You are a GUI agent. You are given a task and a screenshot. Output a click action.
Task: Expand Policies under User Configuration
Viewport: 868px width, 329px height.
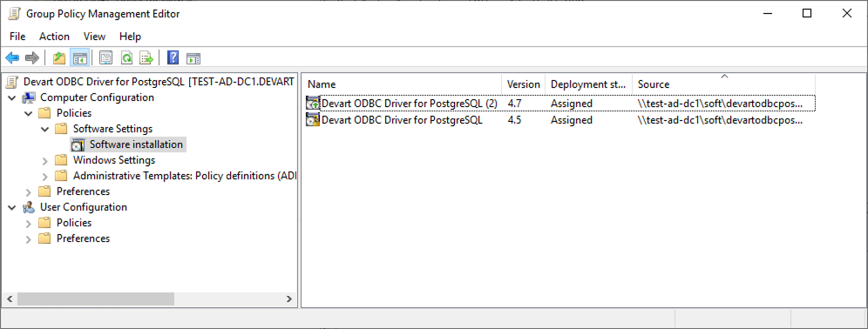(29, 223)
